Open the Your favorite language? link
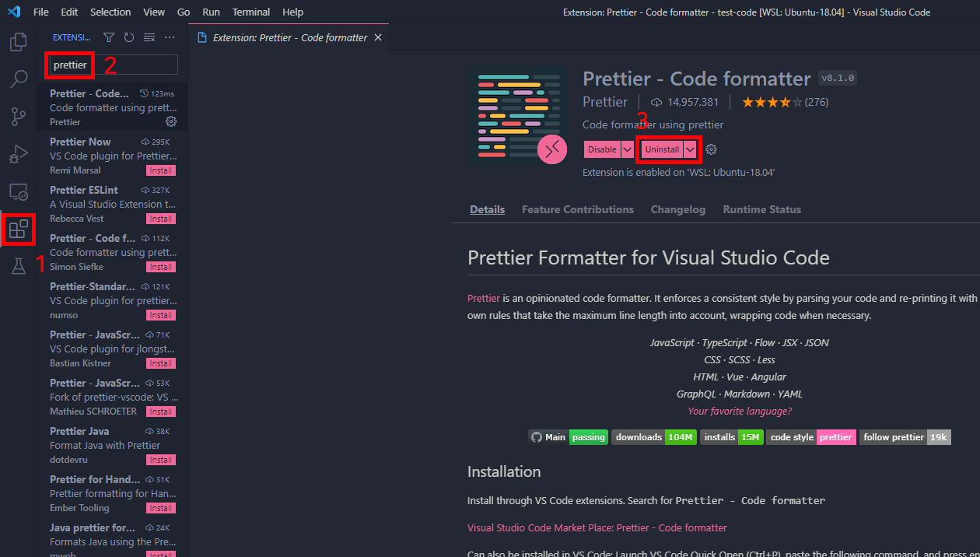This screenshot has width=980, height=557. (x=740, y=411)
